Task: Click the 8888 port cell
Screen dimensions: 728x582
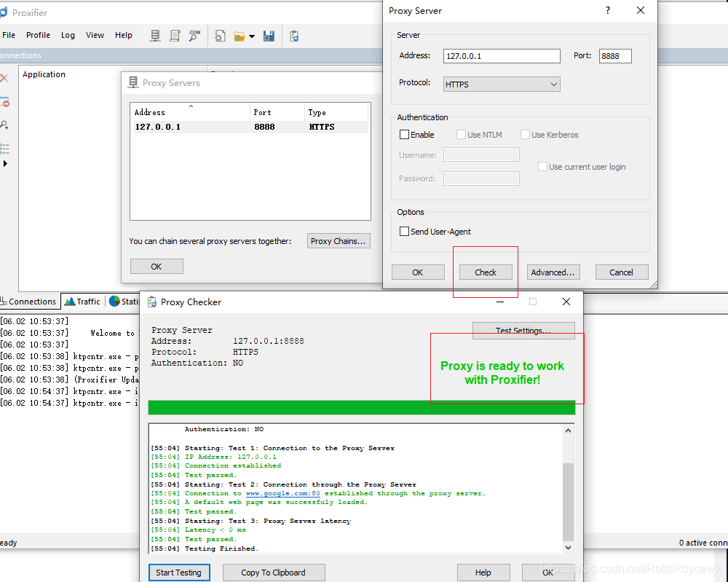Action: [264, 127]
